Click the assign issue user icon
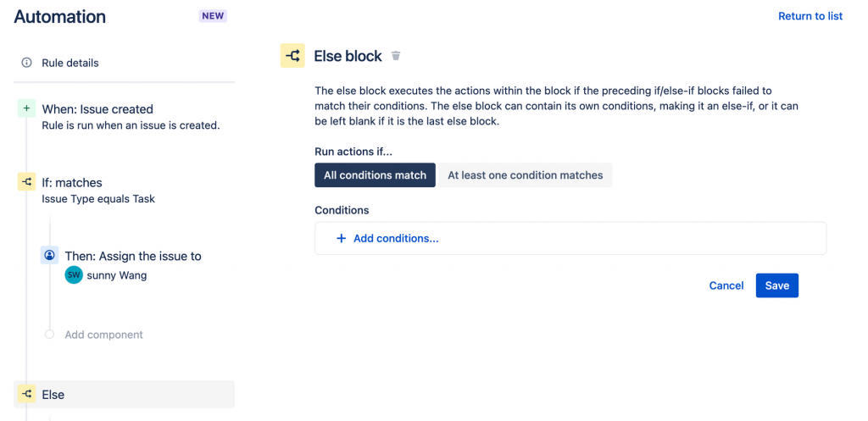 (49, 256)
